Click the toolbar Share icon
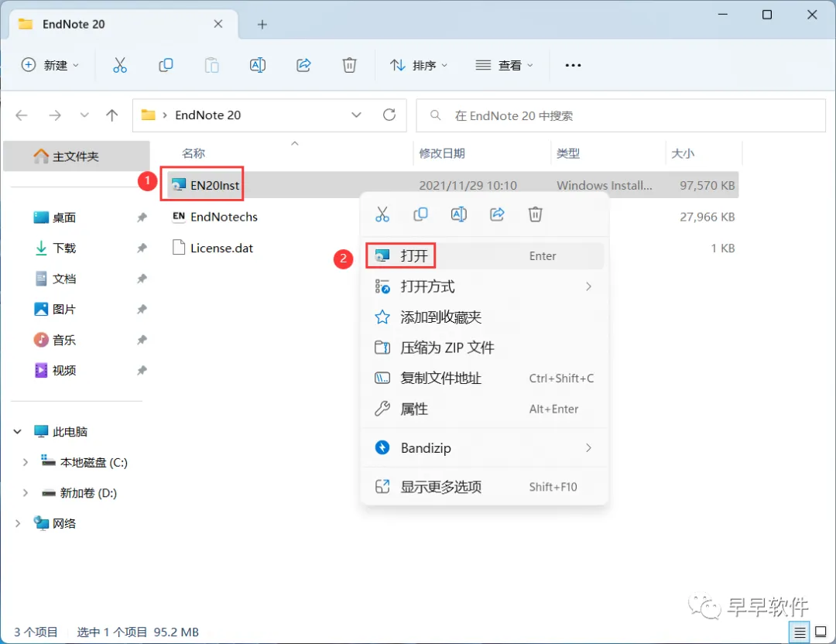The width and height of the screenshot is (836, 644). coord(303,65)
